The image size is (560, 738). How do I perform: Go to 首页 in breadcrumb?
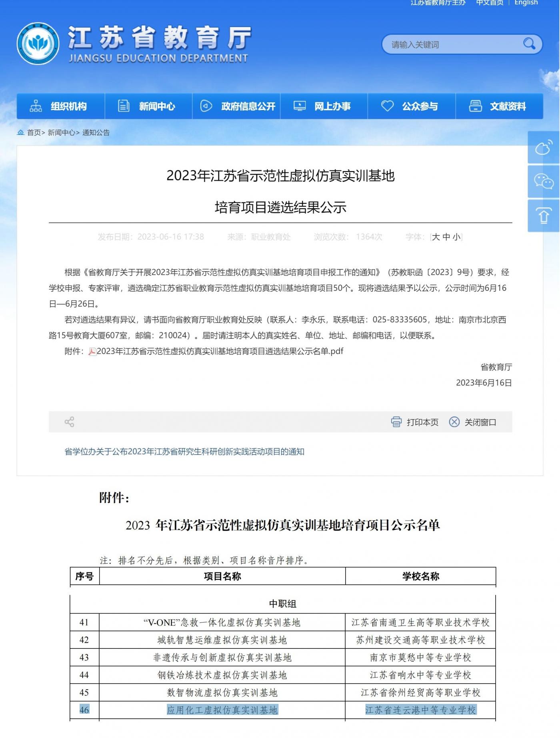[x=34, y=133]
